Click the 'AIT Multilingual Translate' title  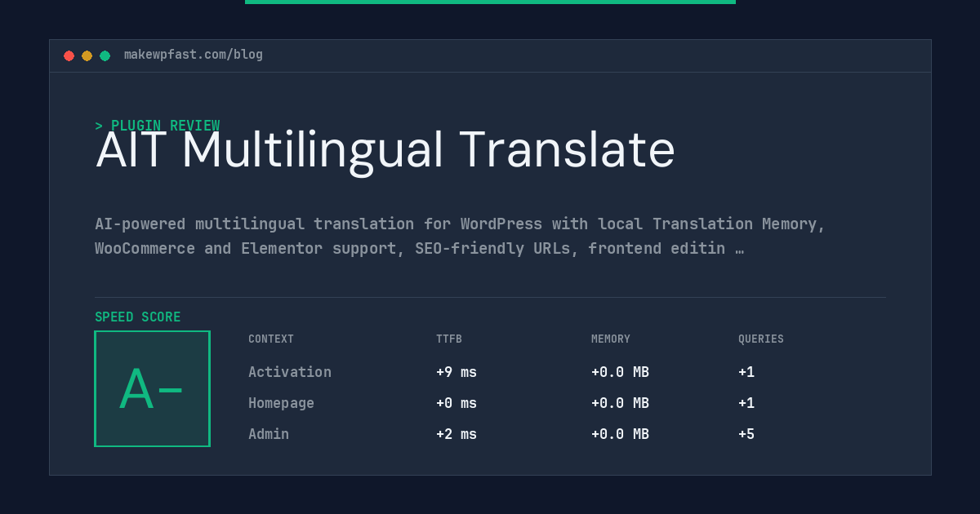coord(385,150)
